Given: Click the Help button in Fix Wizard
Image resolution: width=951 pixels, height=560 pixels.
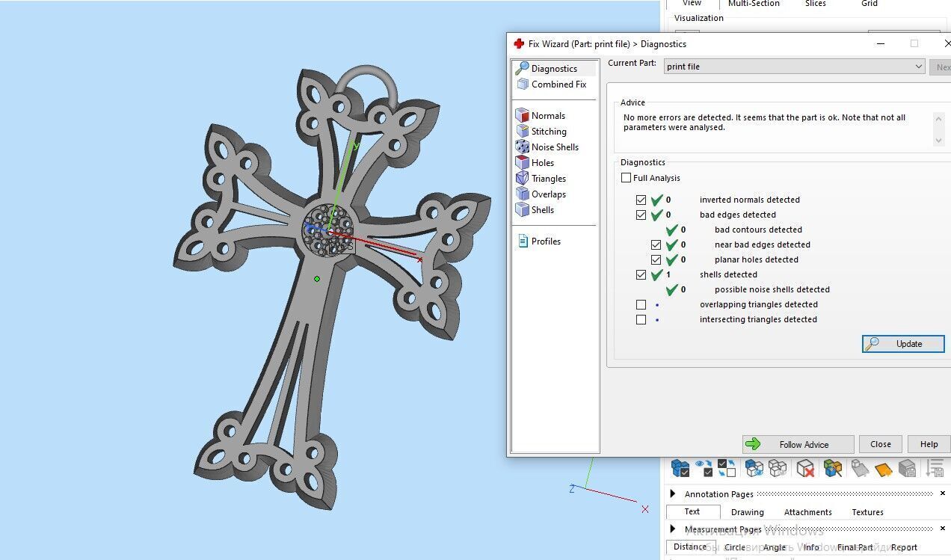Looking at the screenshot, I should pyautogui.click(x=929, y=444).
